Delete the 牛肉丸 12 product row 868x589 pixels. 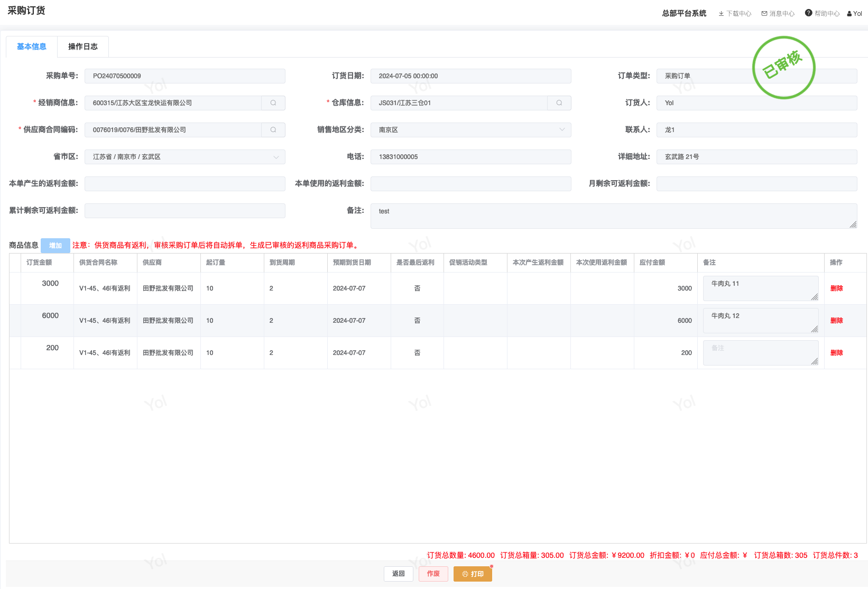click(x=836, y=321)
